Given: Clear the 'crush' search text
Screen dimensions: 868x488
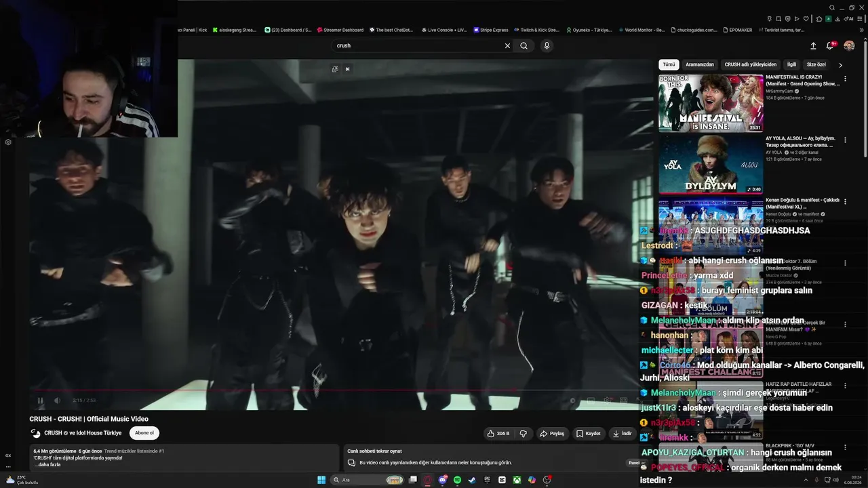Looking at the screenshot, I should pos(507,45).
